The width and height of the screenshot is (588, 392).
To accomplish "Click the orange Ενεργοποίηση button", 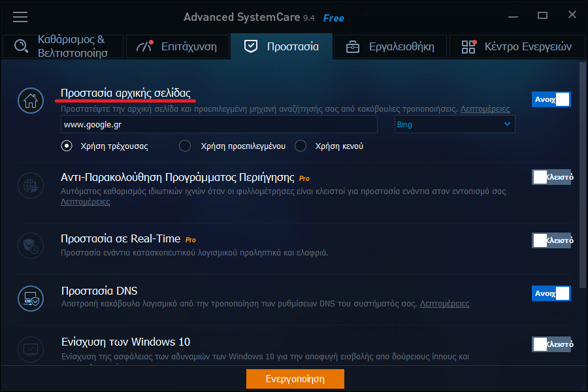I will (x=295, y=379).
